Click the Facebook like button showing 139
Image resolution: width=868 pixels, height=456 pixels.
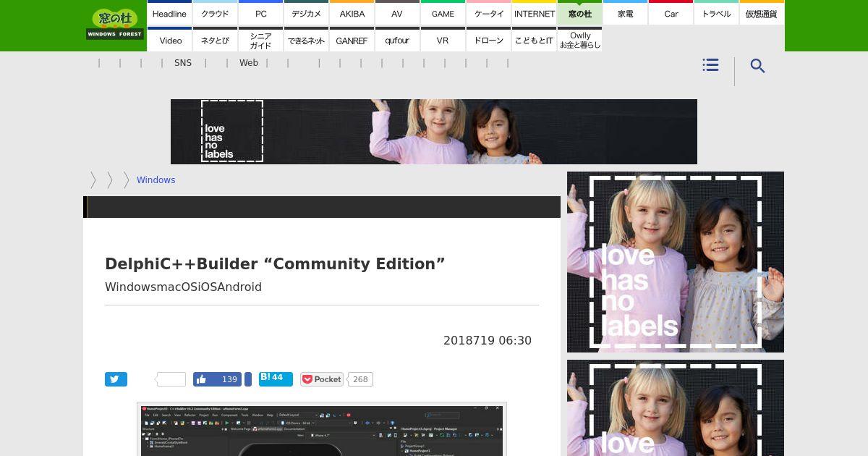click(x=217, y=379)
